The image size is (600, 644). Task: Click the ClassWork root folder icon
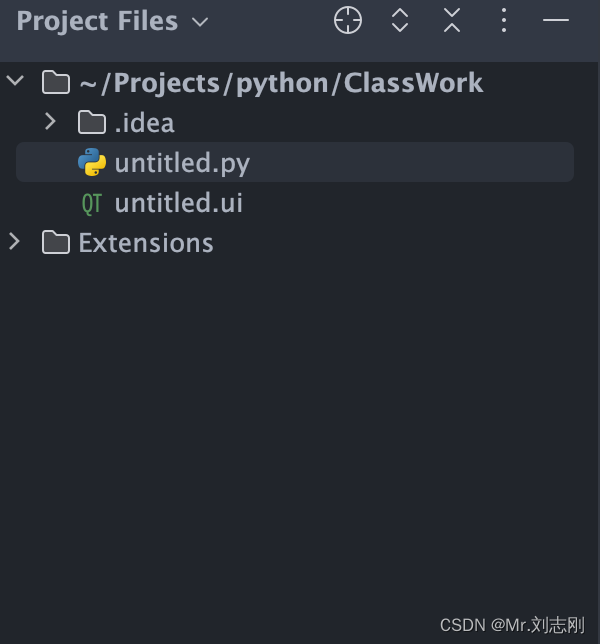(x=56, y=82)
